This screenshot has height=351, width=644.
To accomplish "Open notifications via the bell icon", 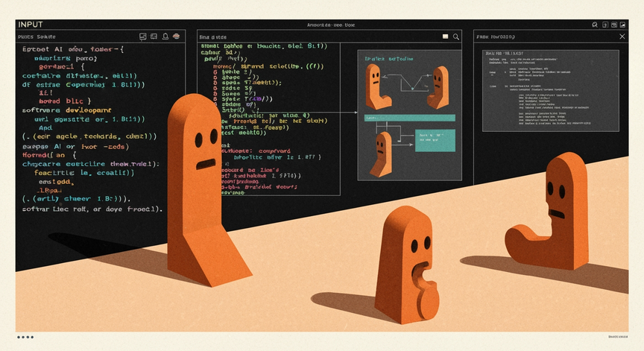I will (165, 36).
